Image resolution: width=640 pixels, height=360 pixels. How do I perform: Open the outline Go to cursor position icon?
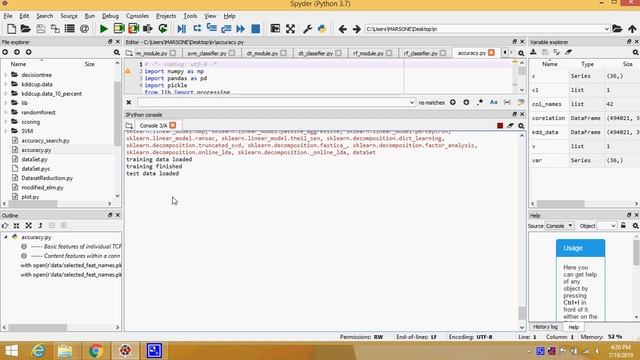pyautogui.click(x=5, y=225)
